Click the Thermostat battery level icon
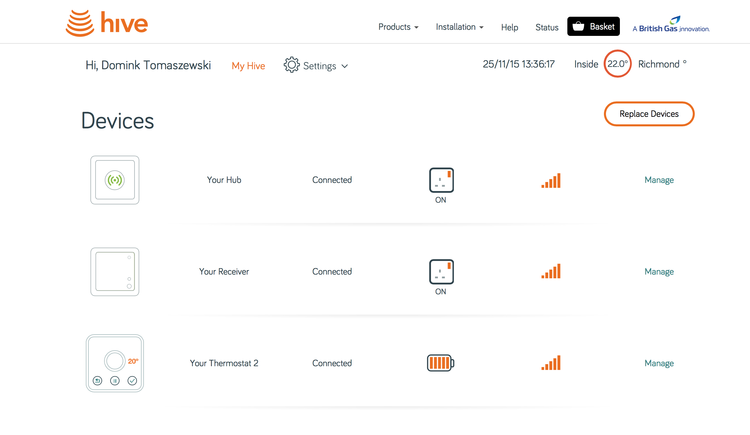The height and width of the screenshot is (435, 750). click(x=440, y=363)
